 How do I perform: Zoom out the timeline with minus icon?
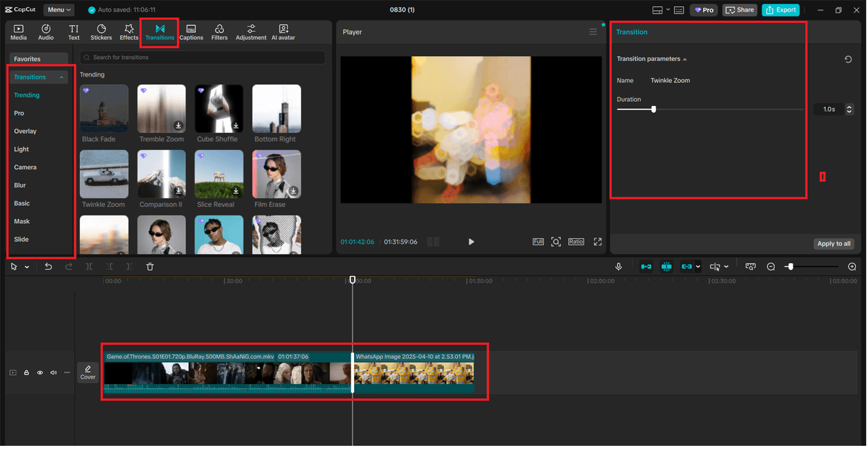click(x=771, y=267)
